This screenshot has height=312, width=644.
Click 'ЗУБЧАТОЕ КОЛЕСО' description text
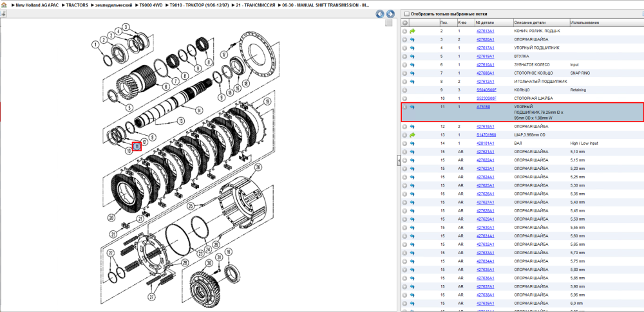tap(532, 64)
